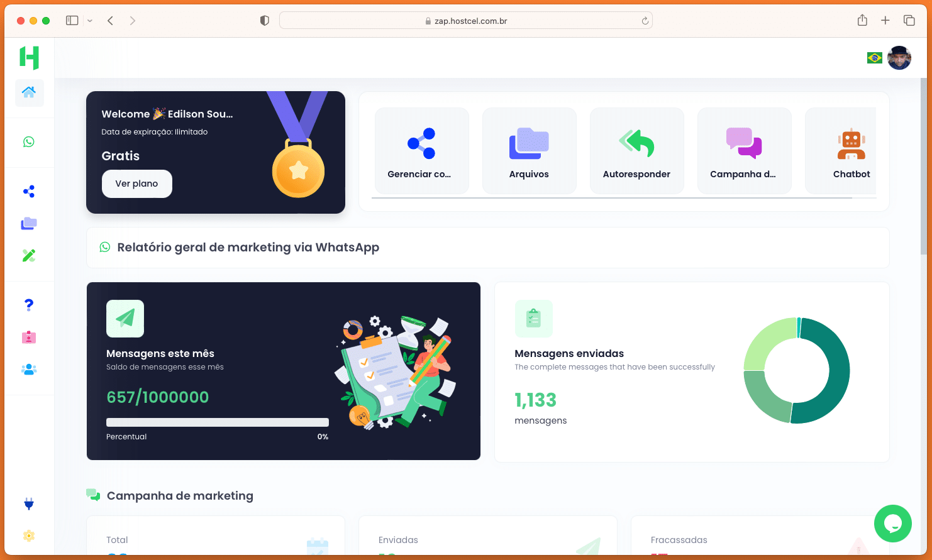Image resolution: width=932 pixels, height=560 pixels.
Task: Click the 1,133 sent messages value
Action: pyautogui.click(x=536, y=400)
